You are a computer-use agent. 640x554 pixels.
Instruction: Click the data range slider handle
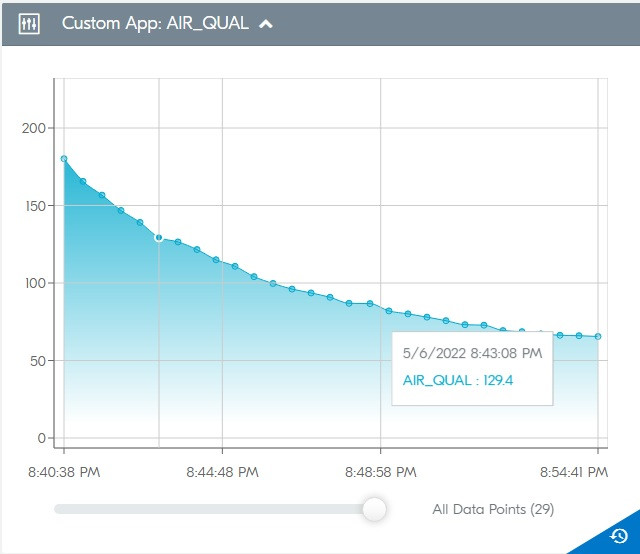[x=375, y=509]
